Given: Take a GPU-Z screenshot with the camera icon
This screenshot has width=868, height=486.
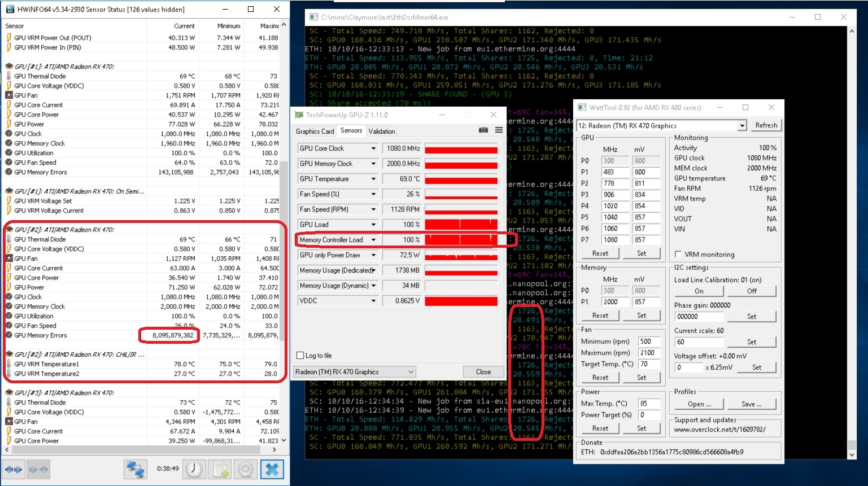Looking at the screenshot, I should (483, 130).
